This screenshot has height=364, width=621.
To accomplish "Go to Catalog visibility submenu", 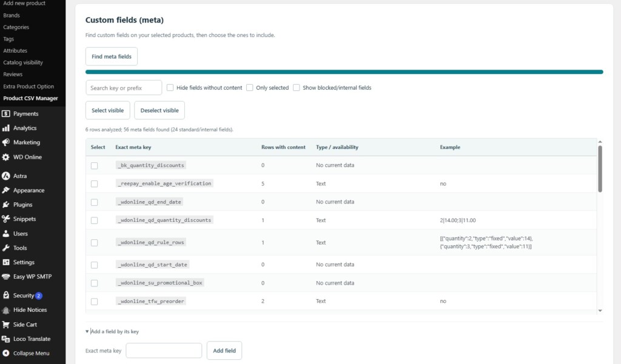I will coord(23,62).
